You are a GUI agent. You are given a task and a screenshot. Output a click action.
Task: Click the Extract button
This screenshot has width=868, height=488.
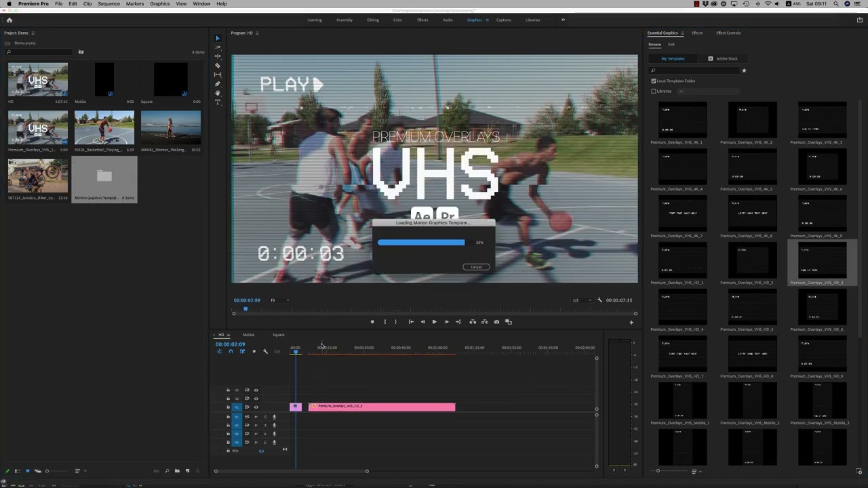click(x=484, y=322)
